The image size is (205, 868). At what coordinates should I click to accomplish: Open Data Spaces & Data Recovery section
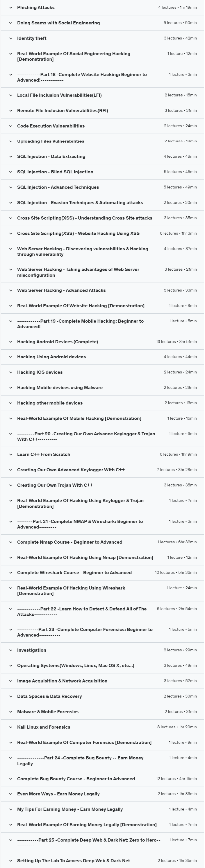49,696
